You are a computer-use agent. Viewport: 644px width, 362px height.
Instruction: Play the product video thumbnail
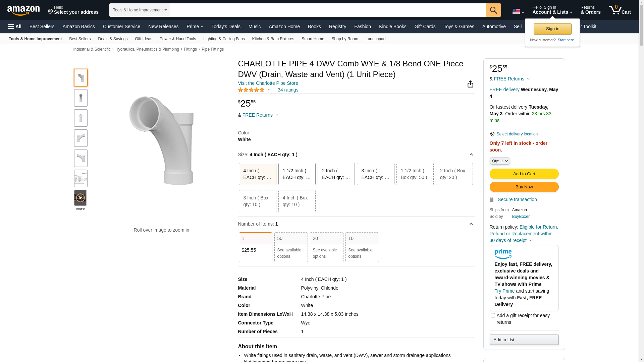pos(80,198)
